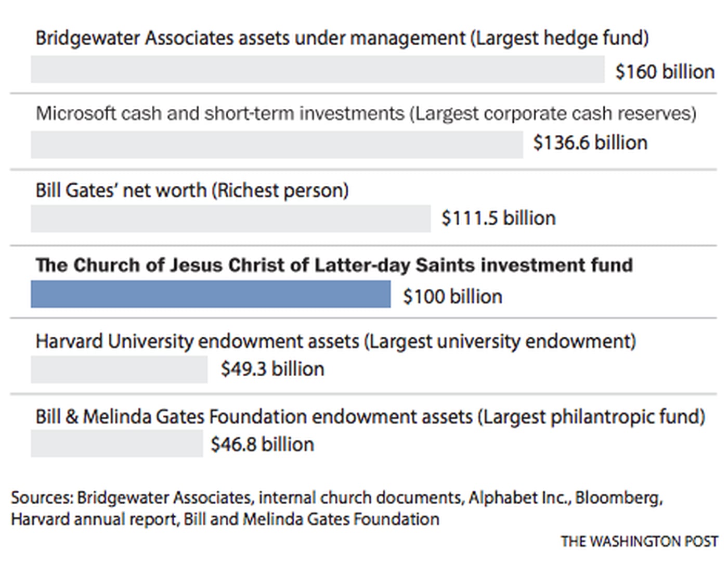The height and width of the screenshot is (562, 728).
Task: Select the $160 billion value label
Action: (665, 72)
